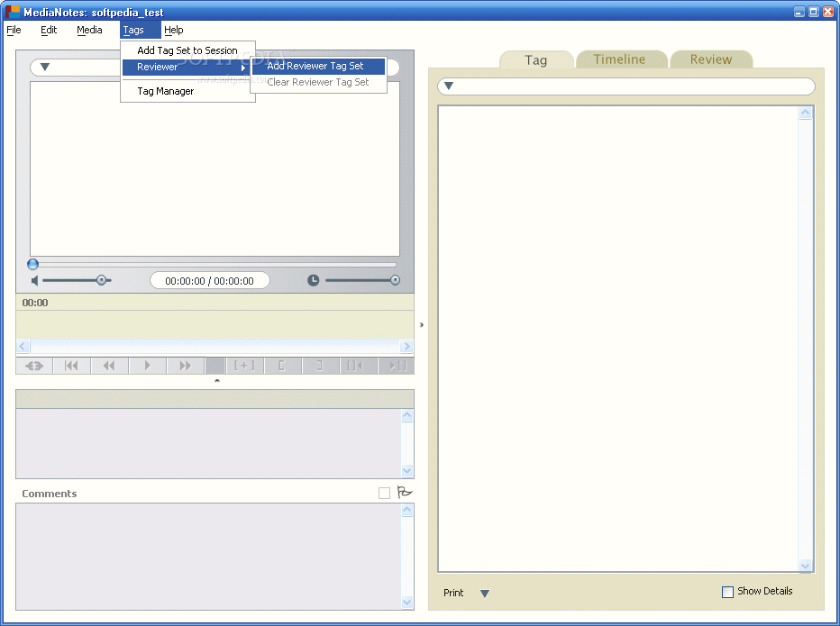Click the add segment [+] button

244,366
